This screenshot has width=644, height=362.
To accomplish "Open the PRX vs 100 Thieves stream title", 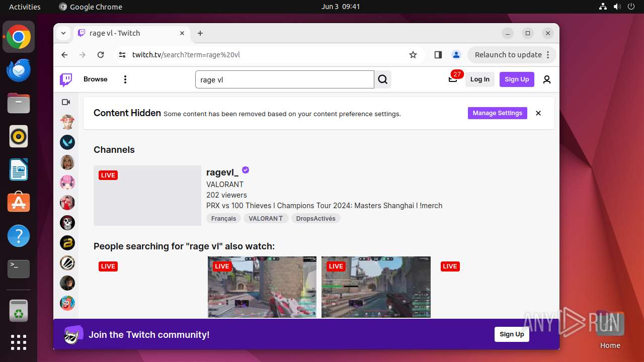I will coord(325,206).
